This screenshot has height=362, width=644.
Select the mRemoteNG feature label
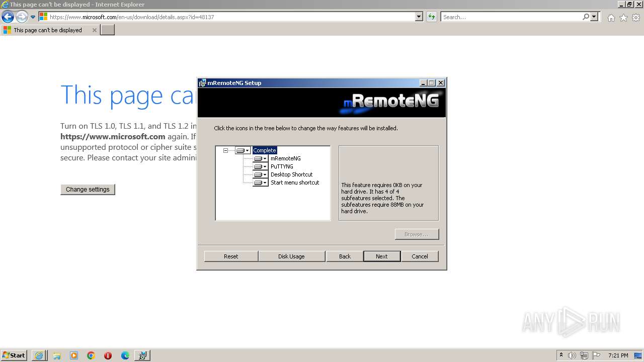coord(286,158)
